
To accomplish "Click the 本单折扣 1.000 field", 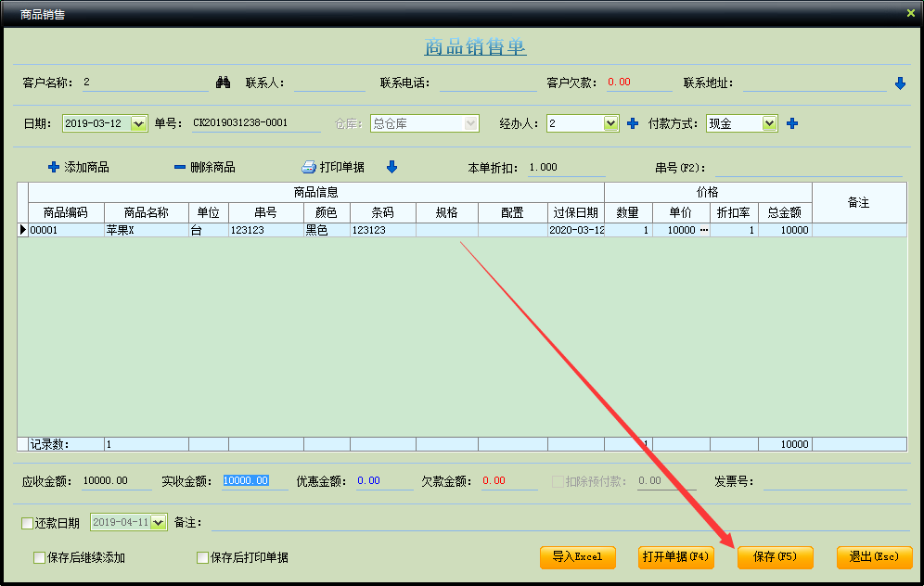I will [x=566, y=167].
